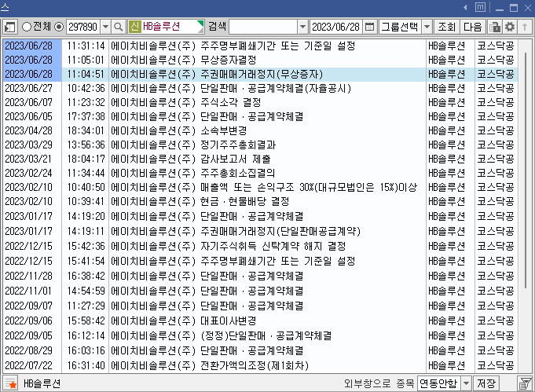Select the 전환가액의조정(제1회차) row
Viewport: 535px width, 392px height.
coord(260,366)
